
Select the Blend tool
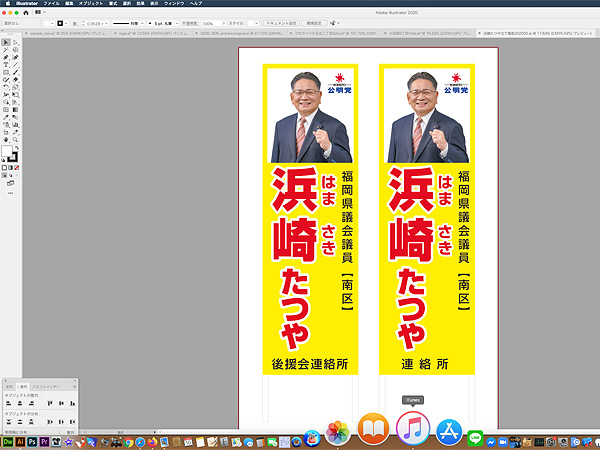coord(15,117)
